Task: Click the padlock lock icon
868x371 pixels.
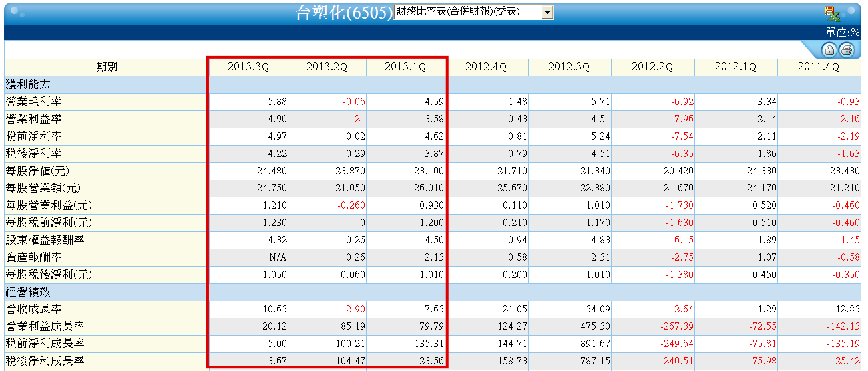Action: 829,50
